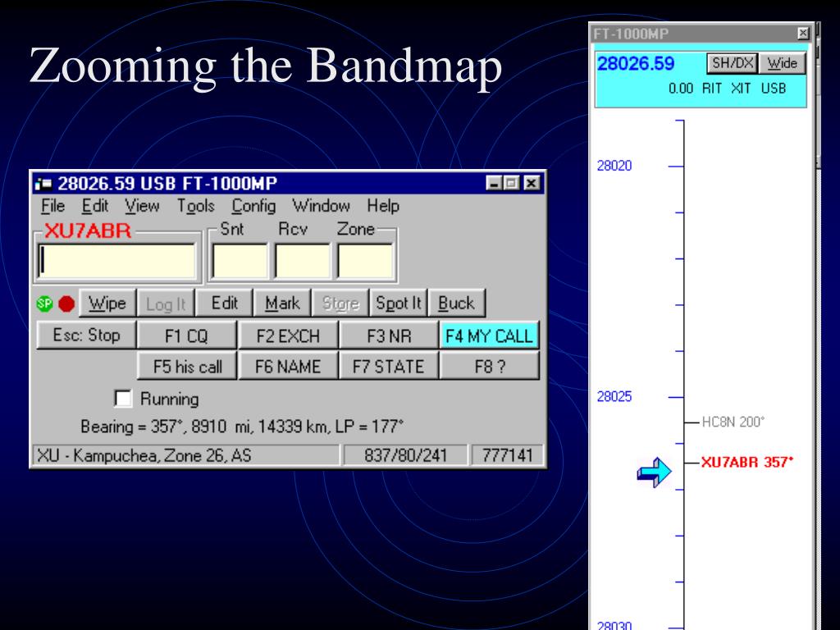Click the red stop-sign indicator icon
The height and width of the screenshot is (630, 840).
tap(66, 304)
